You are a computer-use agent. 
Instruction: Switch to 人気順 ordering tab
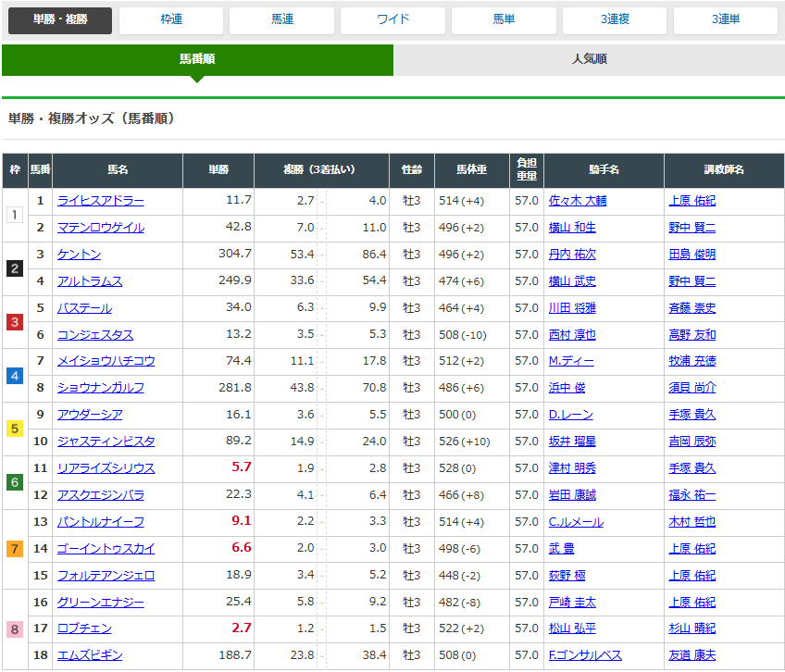[x=590, y=59]
